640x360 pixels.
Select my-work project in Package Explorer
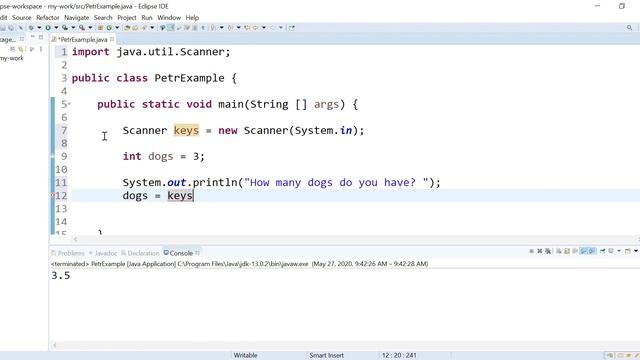pyautogui.click(x=12, y=58)
